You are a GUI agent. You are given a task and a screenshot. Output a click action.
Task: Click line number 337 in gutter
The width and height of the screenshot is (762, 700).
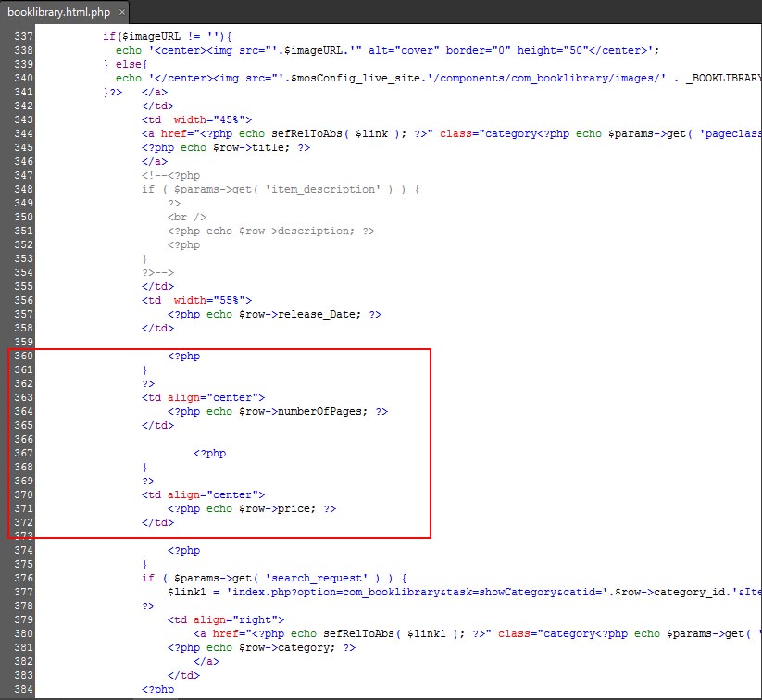pos(23,36)
